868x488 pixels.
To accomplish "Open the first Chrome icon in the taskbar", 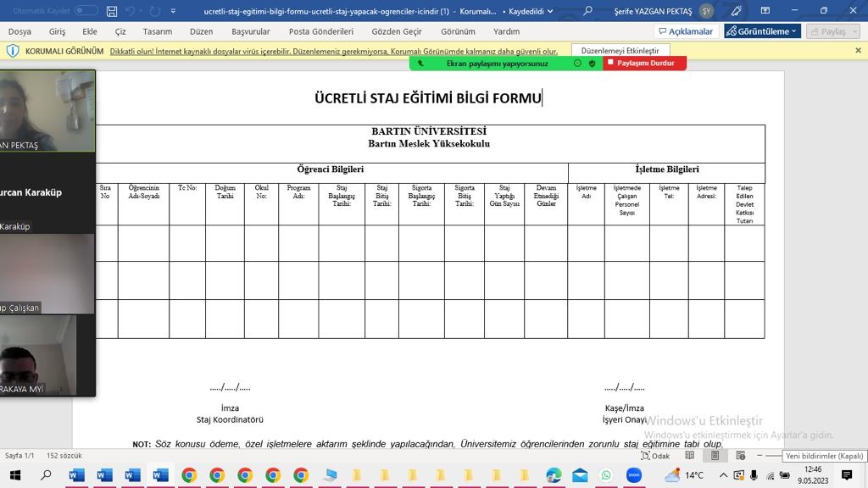I will pos(189,475).
